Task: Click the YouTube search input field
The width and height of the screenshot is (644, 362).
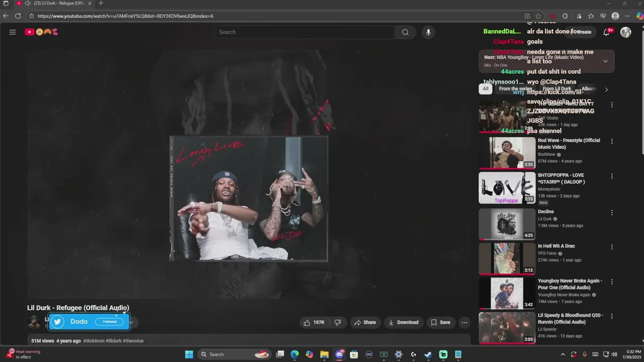Action: tap(304, 32)
